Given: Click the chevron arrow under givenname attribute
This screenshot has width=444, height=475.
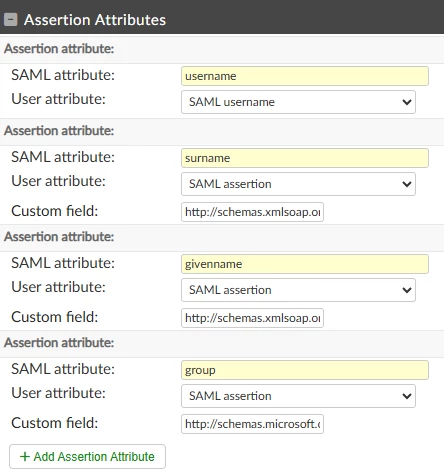Looking at the screenshot, I should point(407,290).
